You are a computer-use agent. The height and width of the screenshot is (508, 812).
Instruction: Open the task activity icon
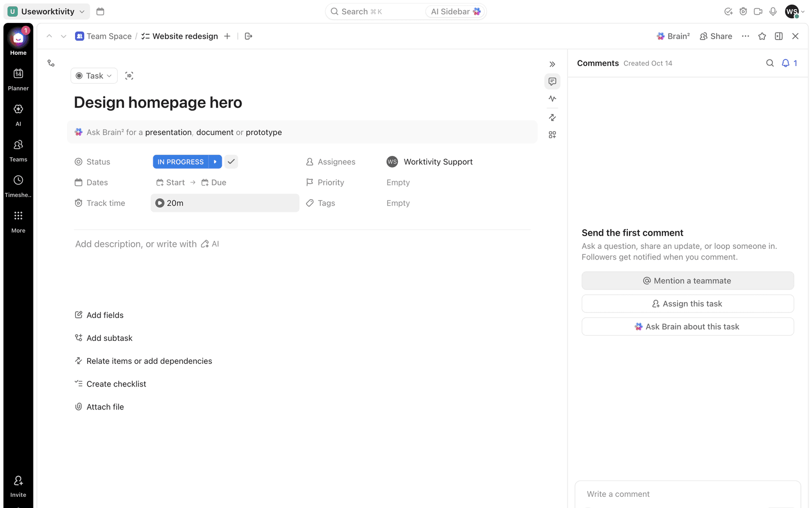(x=553, y=99)
